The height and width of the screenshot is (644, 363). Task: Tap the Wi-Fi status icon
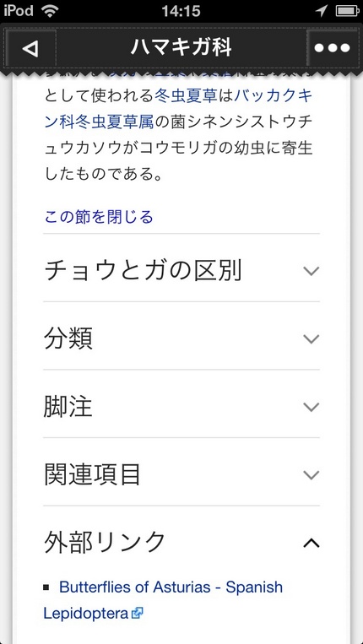(x=49, y=11)
